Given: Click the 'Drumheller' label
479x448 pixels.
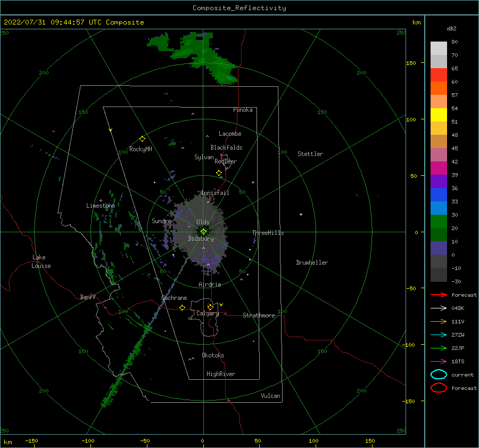Looking at the screenshot, I should 312,263.
